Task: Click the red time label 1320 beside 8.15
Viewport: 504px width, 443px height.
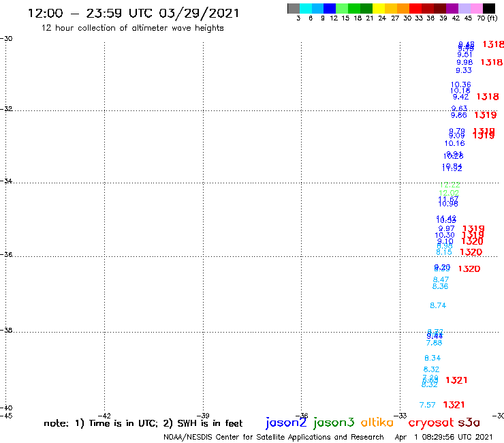Action: pyautogui.click(x=471, y=252)
